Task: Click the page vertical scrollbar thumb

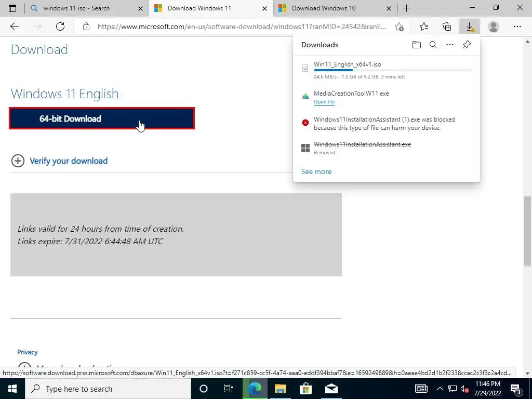Action: [x=528, y=231]
